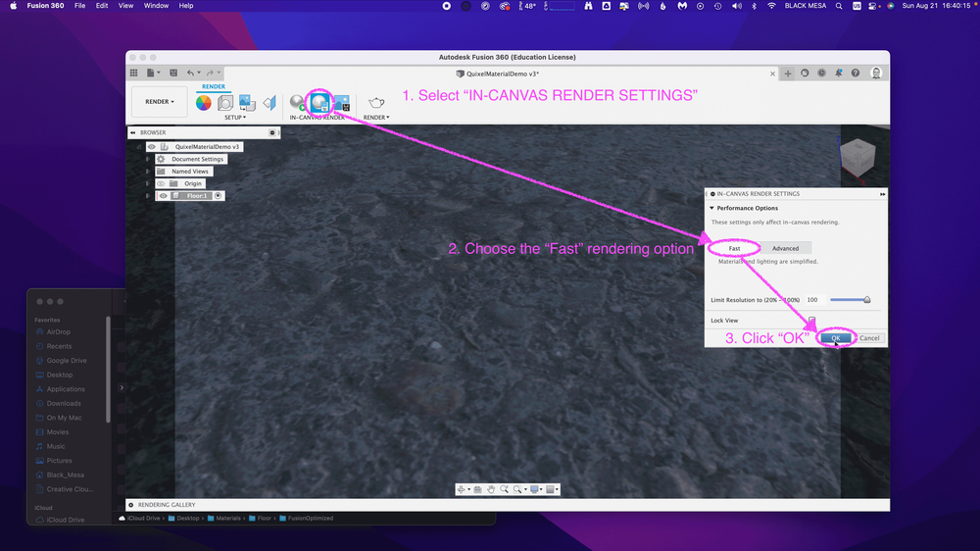Click the Limit Resolution value field

click(x=814, y=300)
